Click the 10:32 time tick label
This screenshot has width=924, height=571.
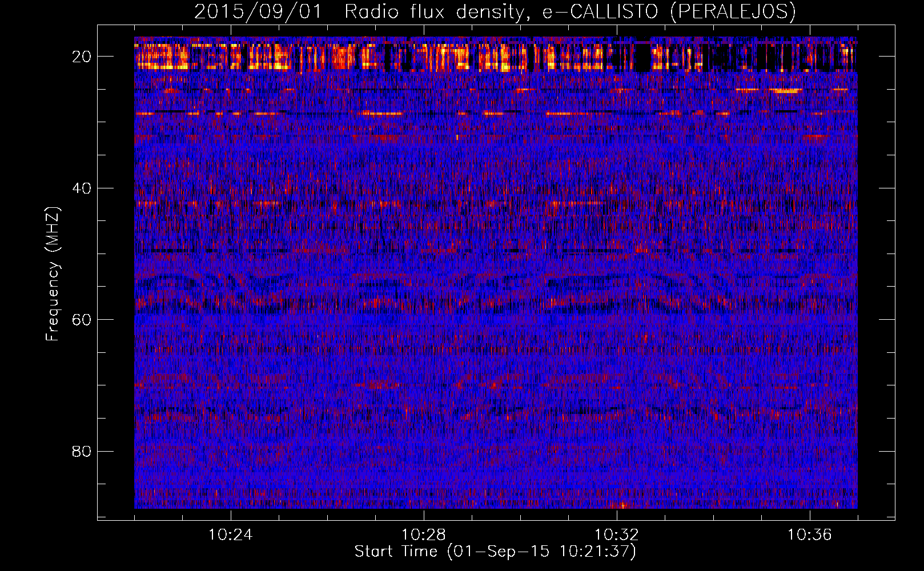(616, 535)
